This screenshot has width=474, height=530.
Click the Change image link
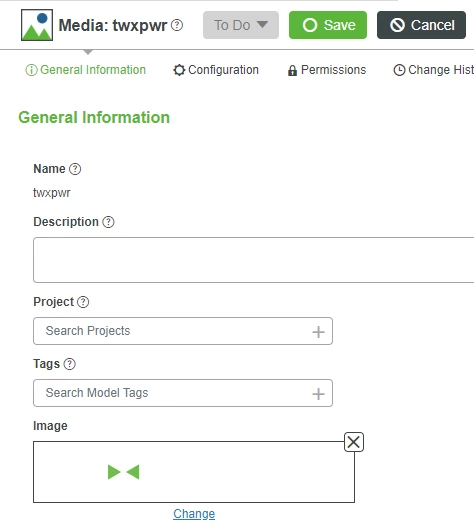194,513
